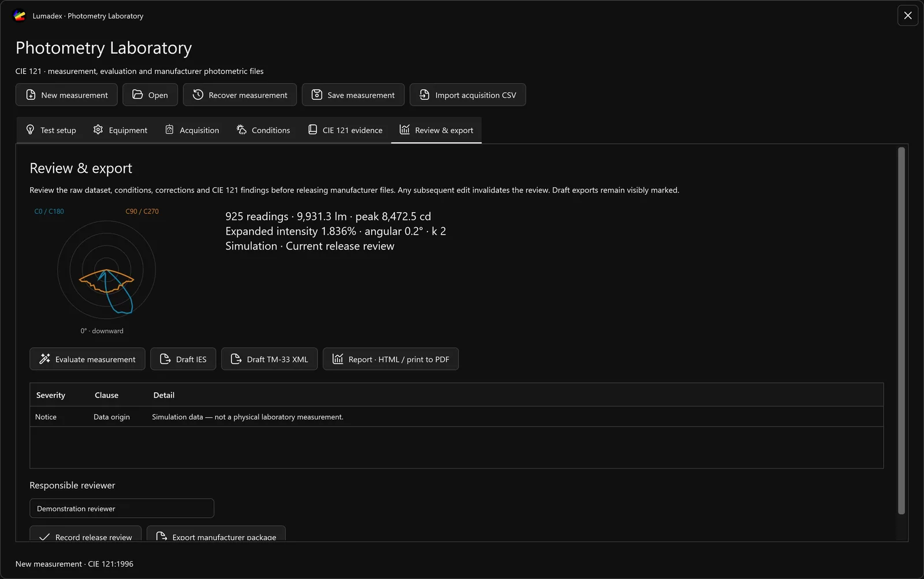The height and width of the screenshot is (579, 924).
Task: Open the Equipment tab
Action: click(120, 130)
